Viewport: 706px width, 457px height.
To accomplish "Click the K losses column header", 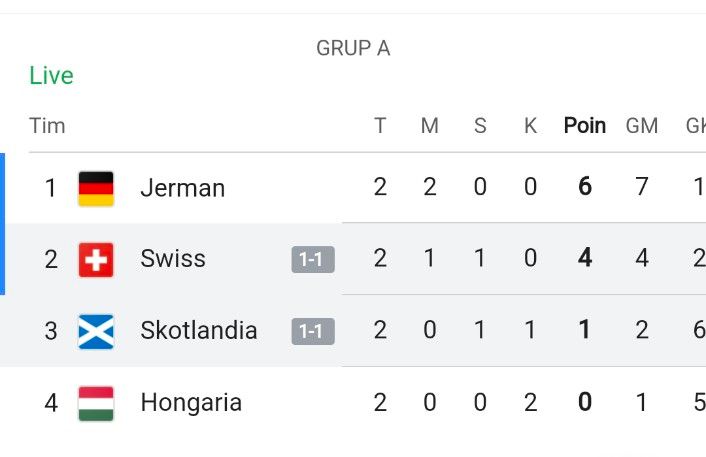I will 530,126.
